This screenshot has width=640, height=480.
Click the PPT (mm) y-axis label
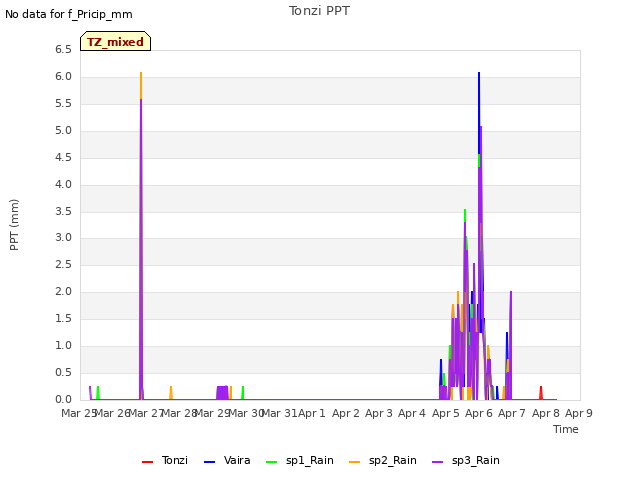click(x=14, y=225)
